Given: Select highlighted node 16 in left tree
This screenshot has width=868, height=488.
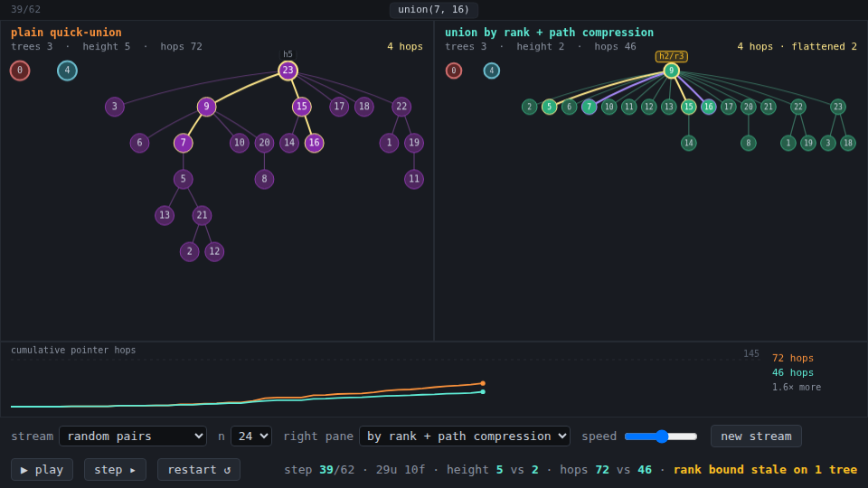Looking at the screenshot, I should (314, 143).
